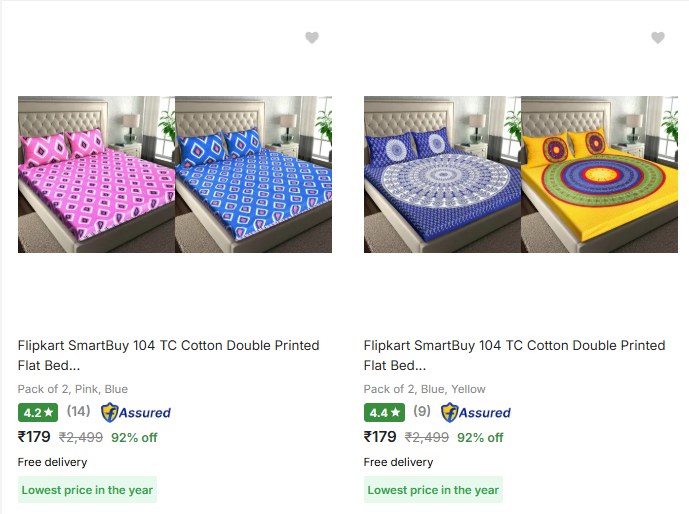This screenshot has width=689, height=514.
Task: Open the blue mandala bedsheet image
Action: point(442,174)
